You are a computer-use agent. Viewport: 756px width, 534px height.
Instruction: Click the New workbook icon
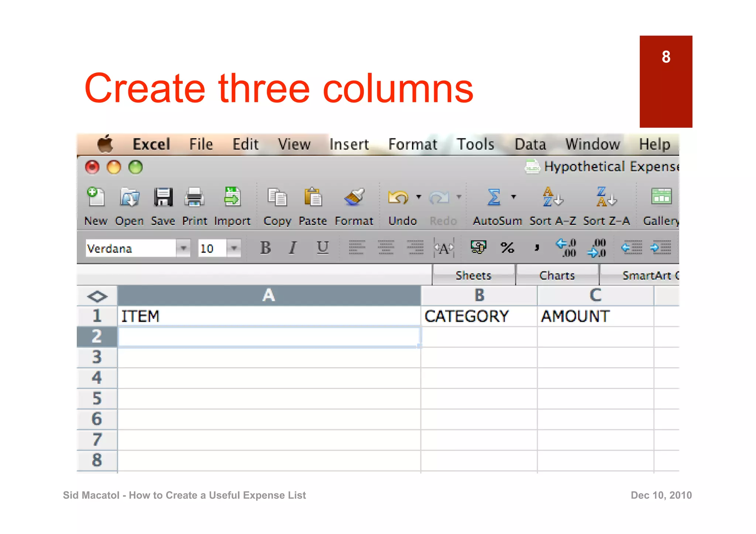(x=96, y=197)
